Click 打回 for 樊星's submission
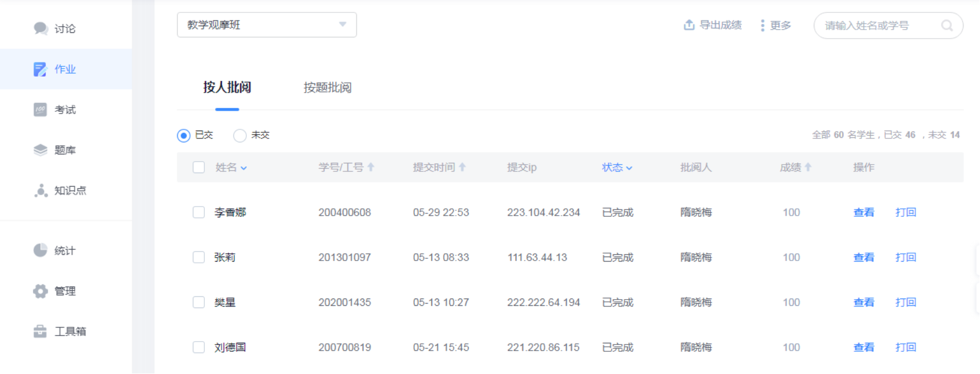Viewport: 980px width, 374px height. tap(906, 302)
